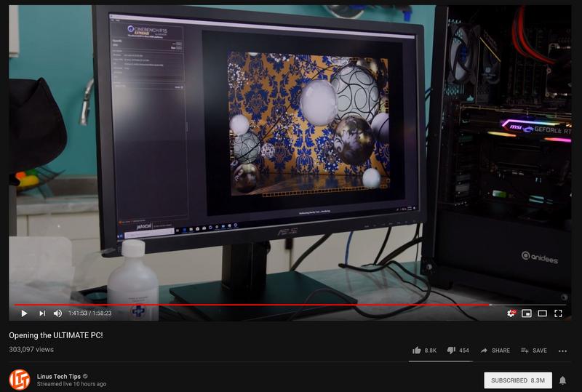Open the player settings gear

click(x=511, y=313)
